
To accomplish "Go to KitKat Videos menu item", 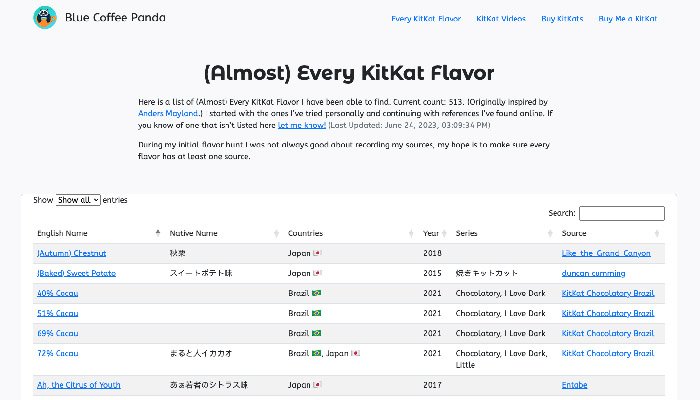I will pyautogui.click(x=501, y=19).
